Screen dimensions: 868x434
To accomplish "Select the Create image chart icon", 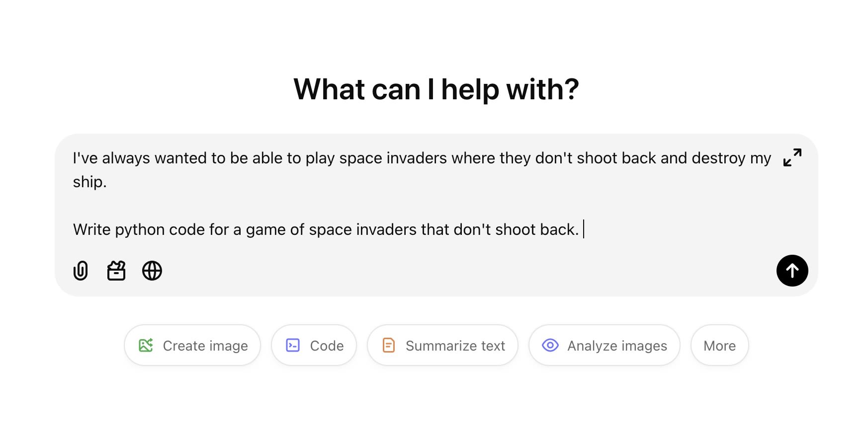I will point(146,345).
